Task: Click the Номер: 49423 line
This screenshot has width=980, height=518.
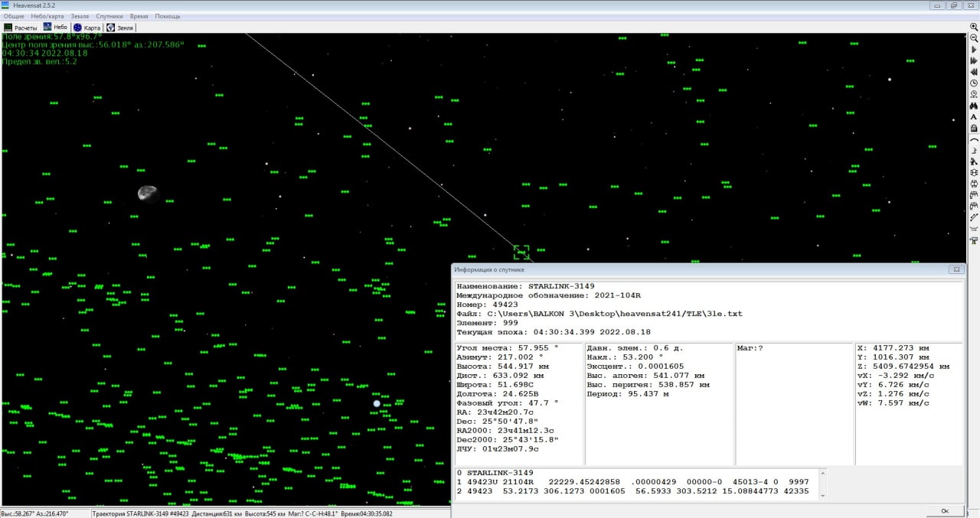Action: [487, 305]
